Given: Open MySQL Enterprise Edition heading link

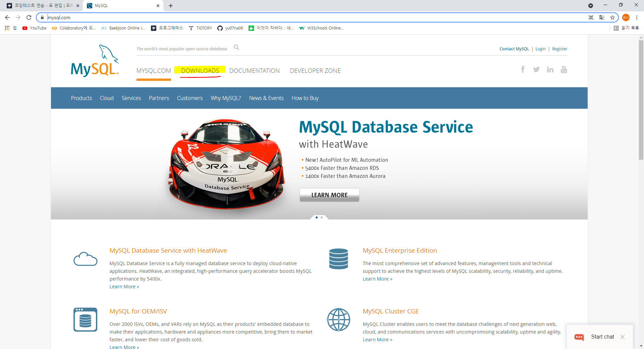Looking at the screenshot, I should 399,251.
